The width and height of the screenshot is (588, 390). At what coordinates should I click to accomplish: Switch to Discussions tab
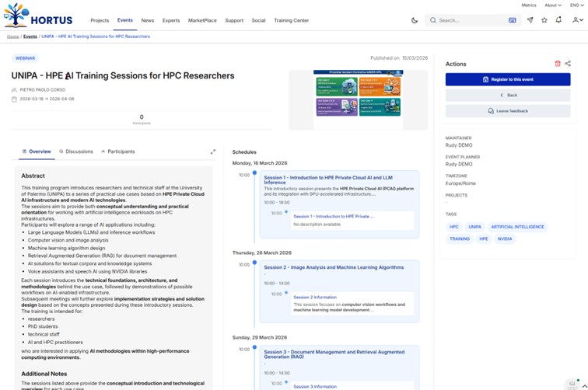(75, 151)
